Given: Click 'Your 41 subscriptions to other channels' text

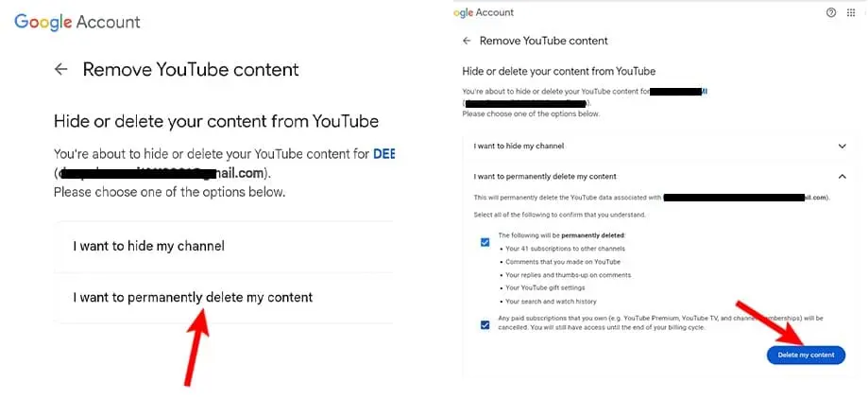Looking at the screenshot, I should tap(565, 249).
